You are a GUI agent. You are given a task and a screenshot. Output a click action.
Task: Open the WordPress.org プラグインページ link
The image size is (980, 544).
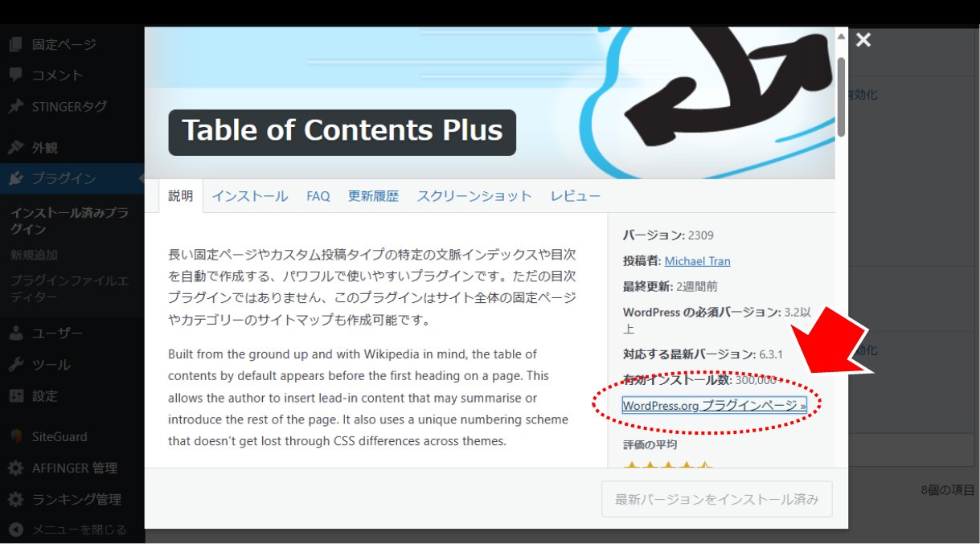coord(715,406)
